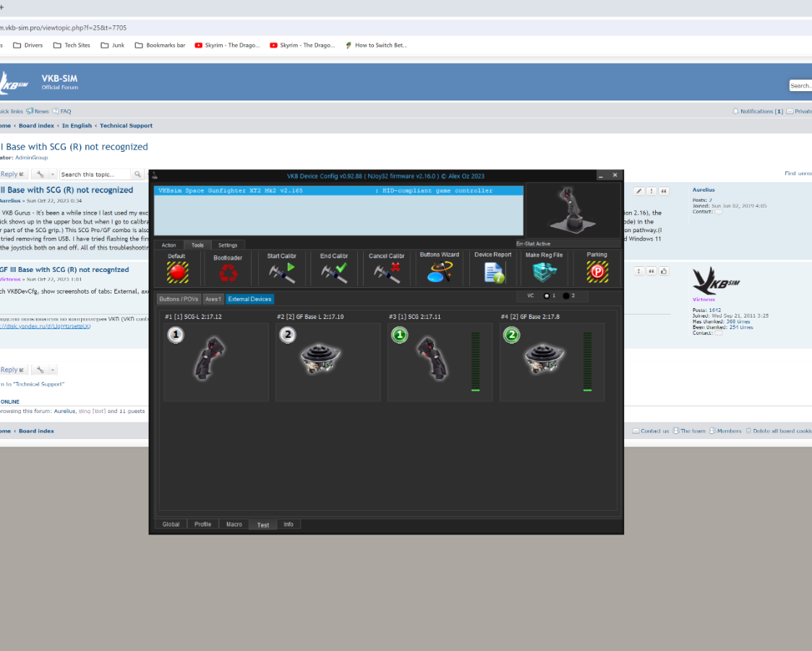Click the browser address bar URL
Viewport: 812px width, 651px height.
[63, 27]
